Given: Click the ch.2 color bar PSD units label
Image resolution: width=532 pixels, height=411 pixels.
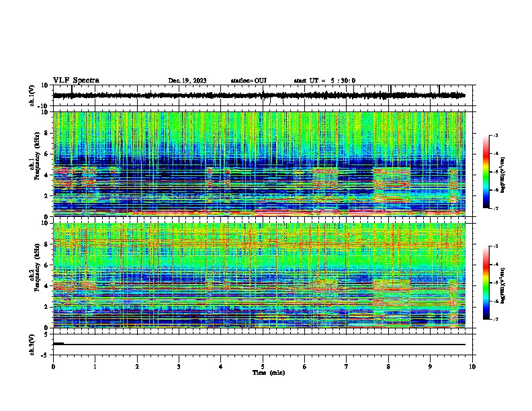Looking at the screenshot, I should click(x=503, y=286).
